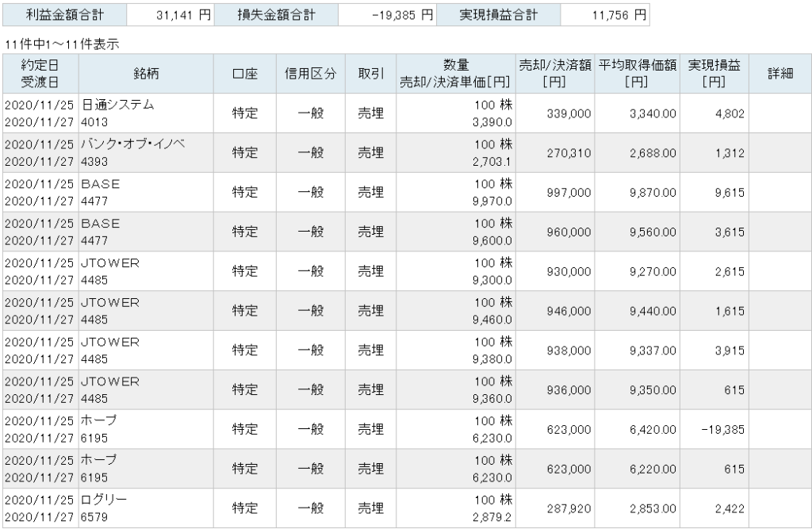Click the 約定日 受渡日 column header

click(x=40, y=74)
